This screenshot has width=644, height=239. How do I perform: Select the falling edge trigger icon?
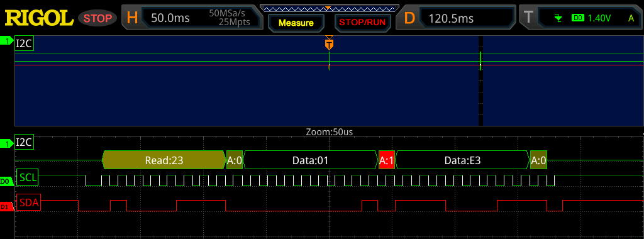[557, 18]
